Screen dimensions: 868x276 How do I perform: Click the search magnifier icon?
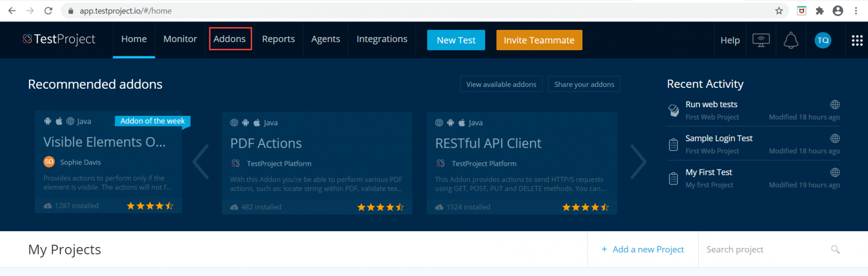(836, 249)
